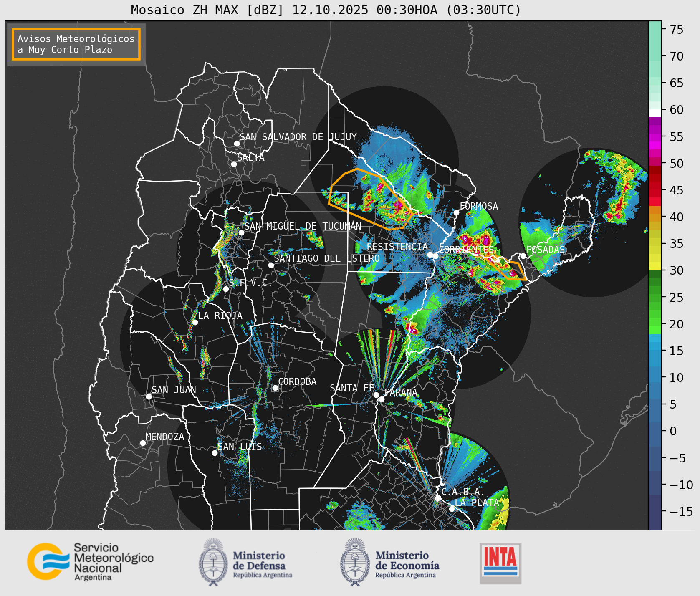700x596 pixels.
Task: Click the white dot for San Salvador de Jujuy
Action: pyautogui.click(x=237, y=144)
